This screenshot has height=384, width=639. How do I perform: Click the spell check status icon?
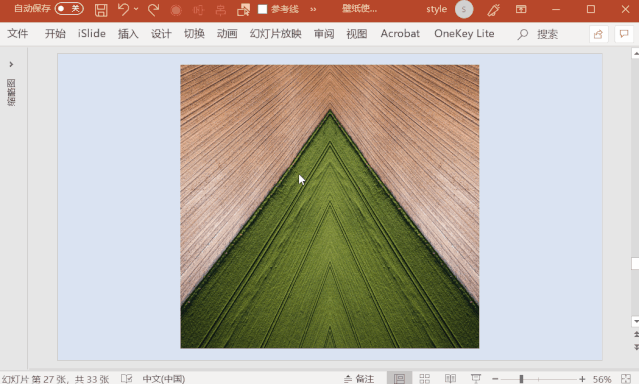click(x=126, y=379)
